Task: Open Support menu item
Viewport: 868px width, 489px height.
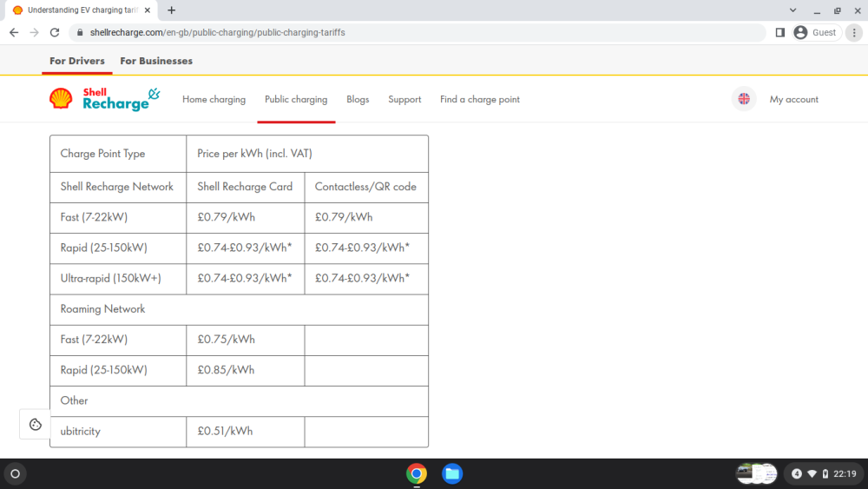Action: pos(404,99)
